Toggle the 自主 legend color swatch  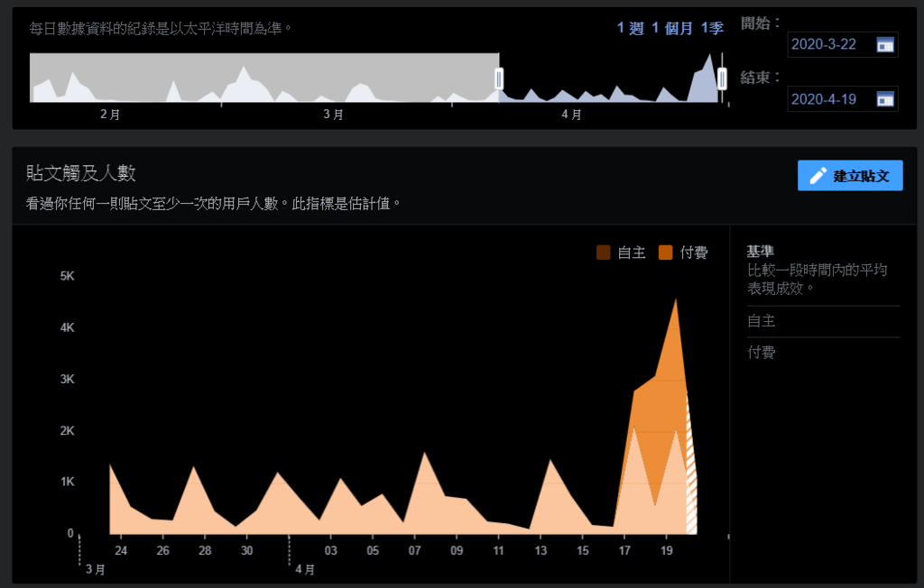(604, 253)
